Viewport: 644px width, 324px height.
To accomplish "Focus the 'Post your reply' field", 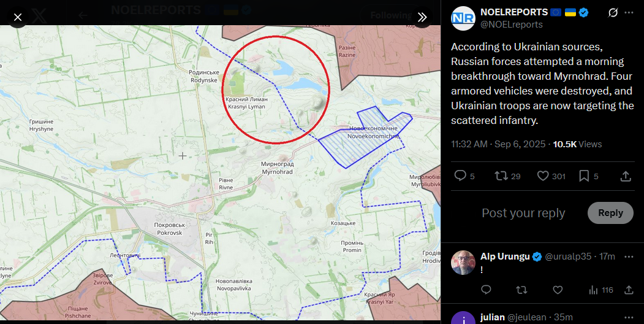I will pos(523,213).
